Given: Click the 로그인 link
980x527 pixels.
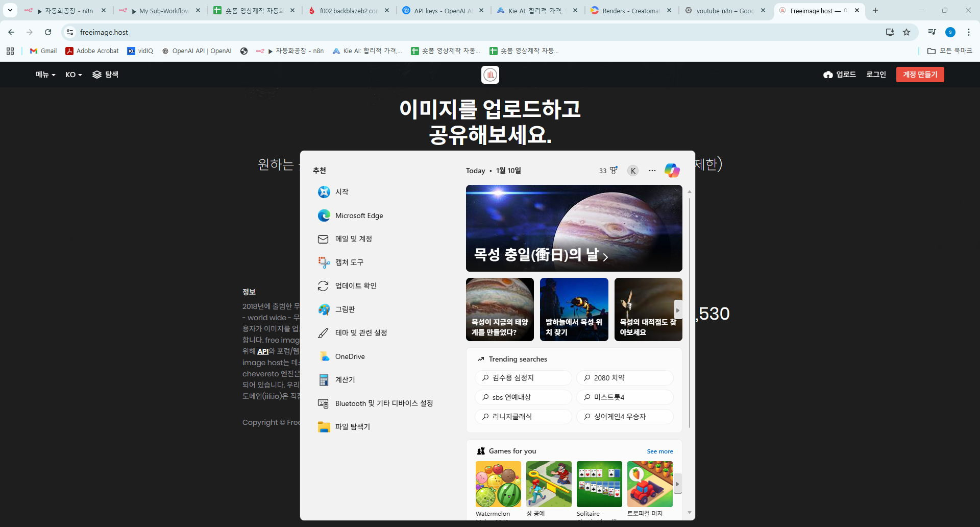Looking at the screenshot, I should (876, 75).
